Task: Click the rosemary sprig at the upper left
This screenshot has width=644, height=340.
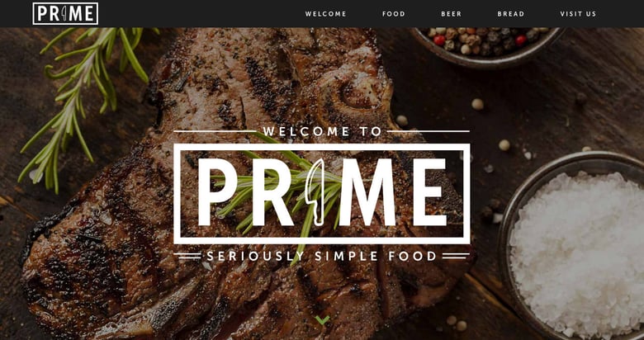Action: point(82,102)
